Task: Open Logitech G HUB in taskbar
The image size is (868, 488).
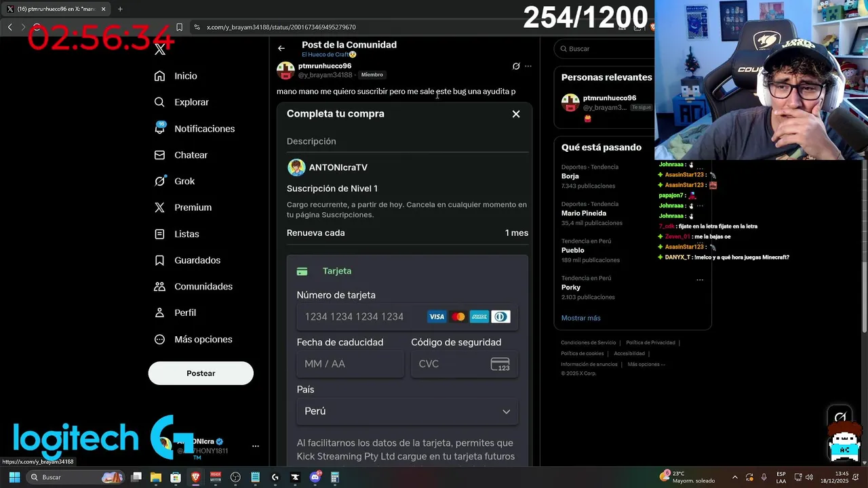Action: point(275,477)
